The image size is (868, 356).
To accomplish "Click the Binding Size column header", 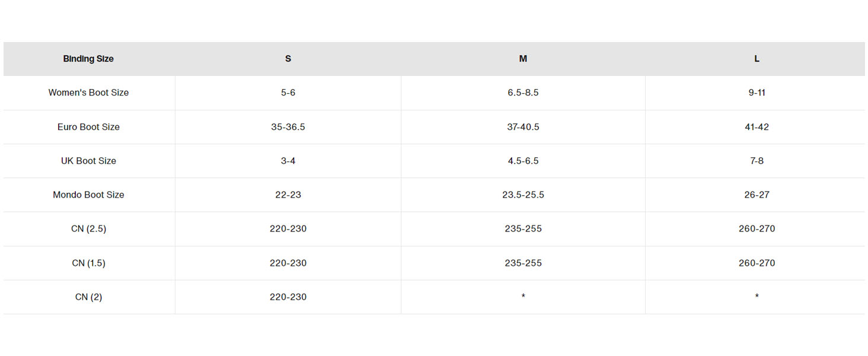I will pyautogui.click(x=88, y=59).
